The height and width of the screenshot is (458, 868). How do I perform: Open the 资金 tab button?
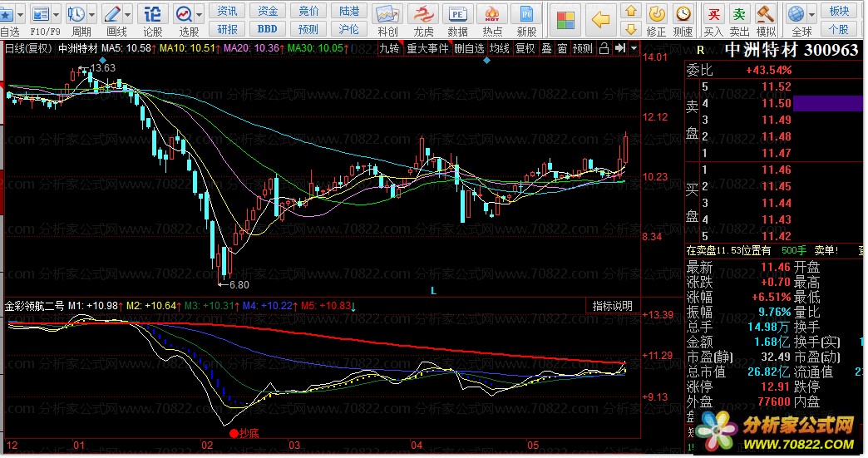tap(268, 11)
